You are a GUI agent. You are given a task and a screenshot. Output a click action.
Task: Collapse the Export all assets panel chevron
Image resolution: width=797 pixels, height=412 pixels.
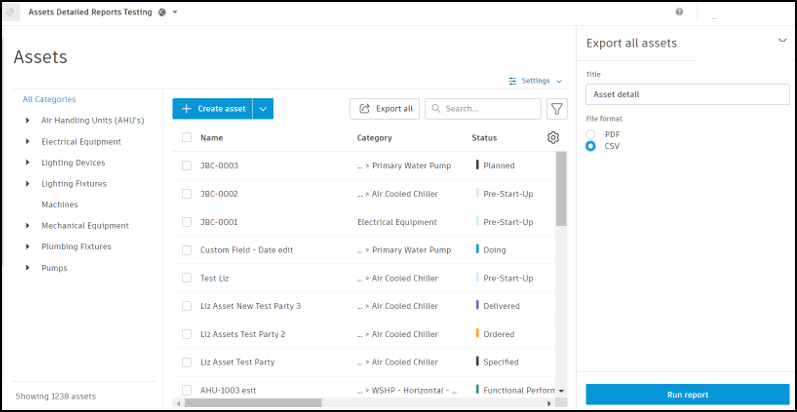[x=782, y=40]
